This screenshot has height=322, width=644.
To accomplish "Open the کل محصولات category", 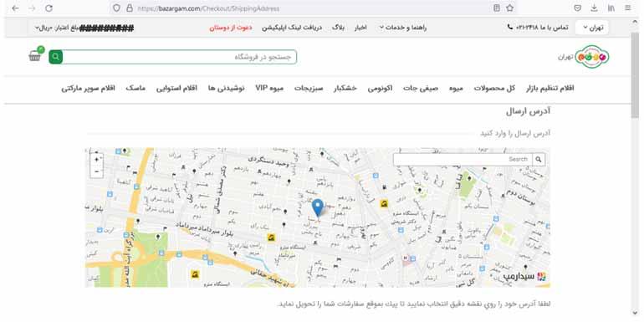I will [x=494, y=89].
